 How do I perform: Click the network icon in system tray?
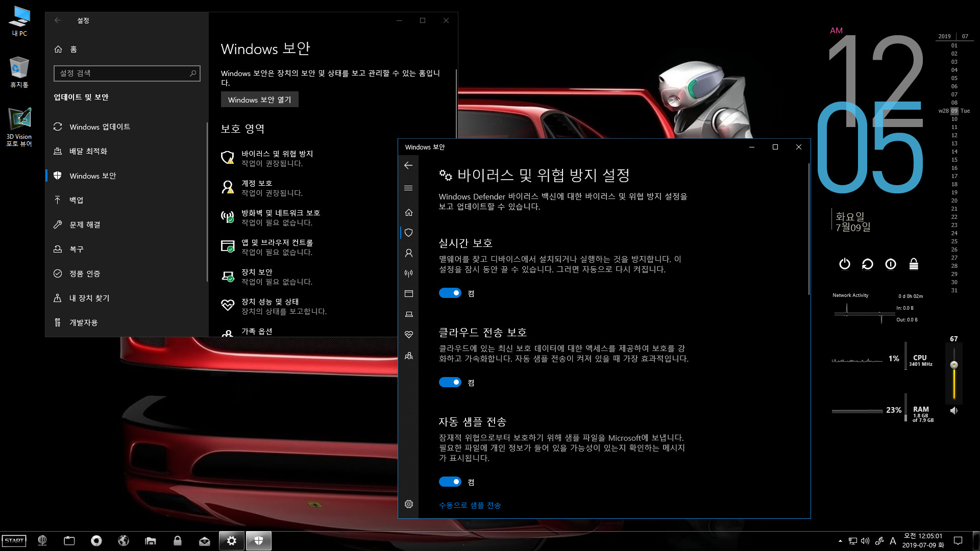[853, 541]
